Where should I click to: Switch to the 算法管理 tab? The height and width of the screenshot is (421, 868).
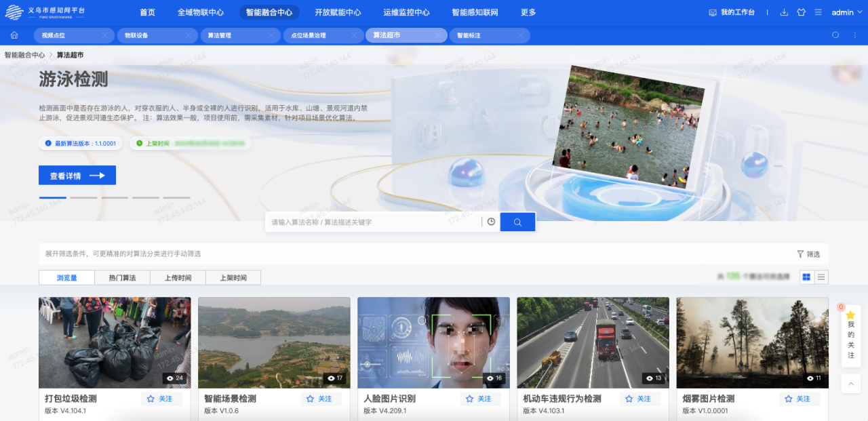tap(220, 35)
